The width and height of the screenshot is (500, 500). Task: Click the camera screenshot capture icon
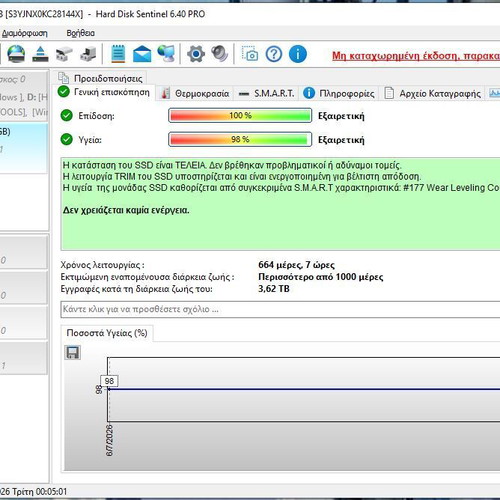(250, 53)
